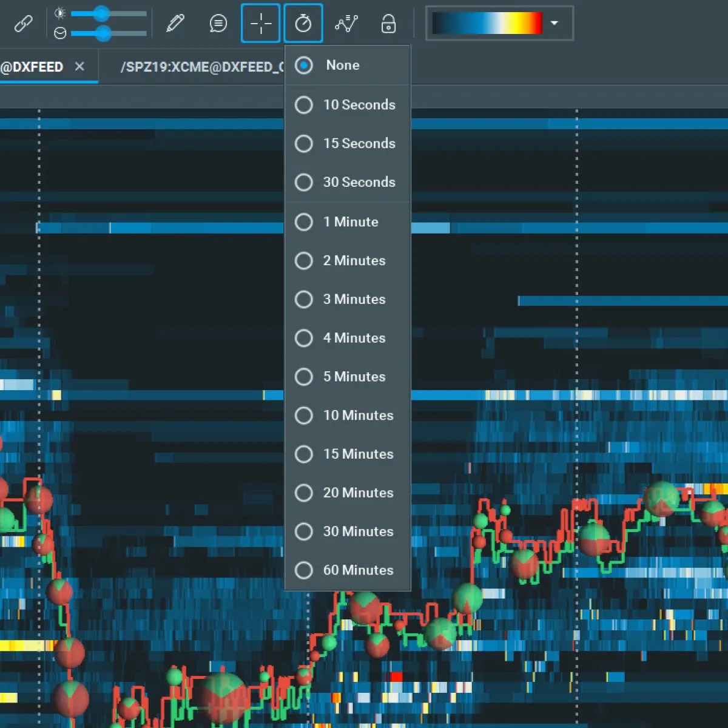Switch to the /SPZ19:XCME@DXFEED tab
The image size is (728, 728).
pos(200,67)
